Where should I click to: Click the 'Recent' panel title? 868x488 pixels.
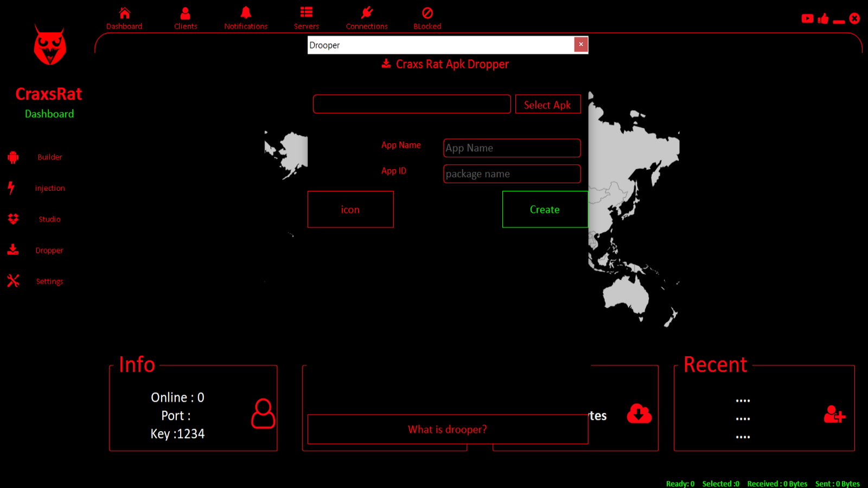point(716,364)
